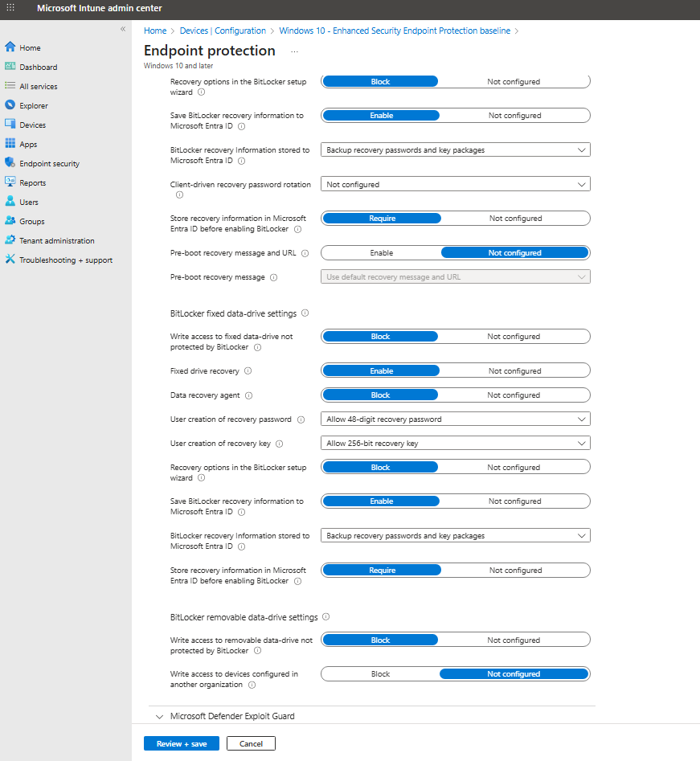Viewport: 700px width, 761px height.
Task: Open Endpoint security in the sidebar menu
Action: click(50, 164)
